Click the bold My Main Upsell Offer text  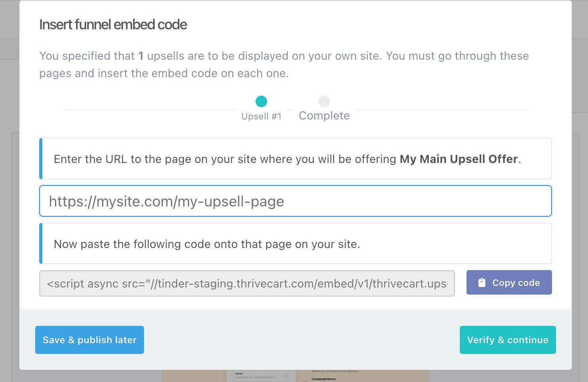459,159
